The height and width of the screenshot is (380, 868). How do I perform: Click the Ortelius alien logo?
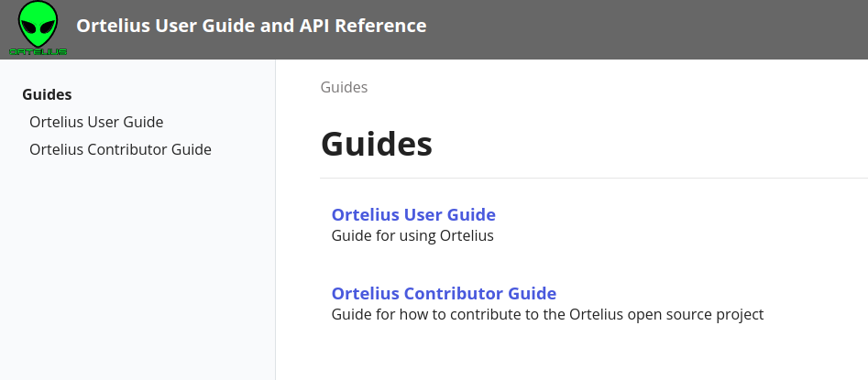[38, 27]
